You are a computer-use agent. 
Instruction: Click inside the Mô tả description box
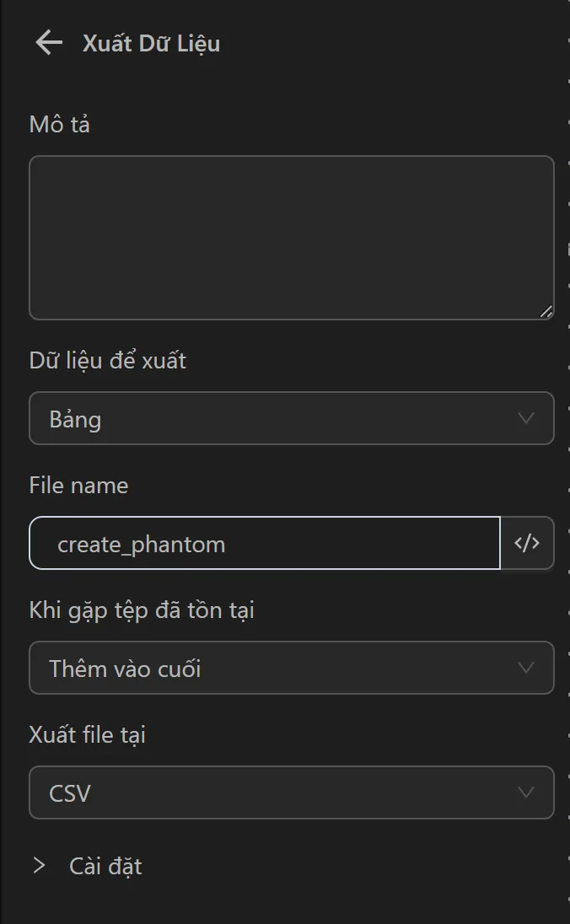click(291, 236)
